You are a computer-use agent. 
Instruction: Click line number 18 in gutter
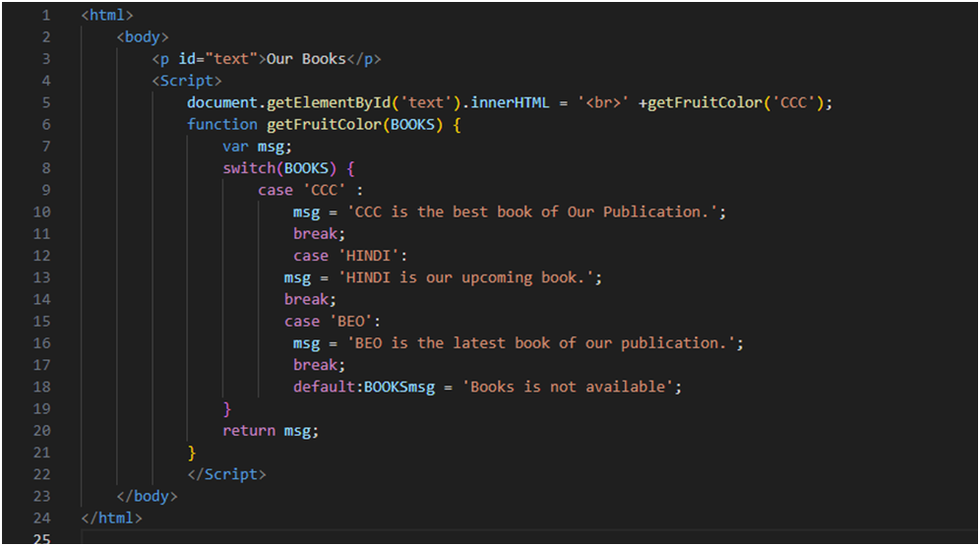[x=42, y=387]
